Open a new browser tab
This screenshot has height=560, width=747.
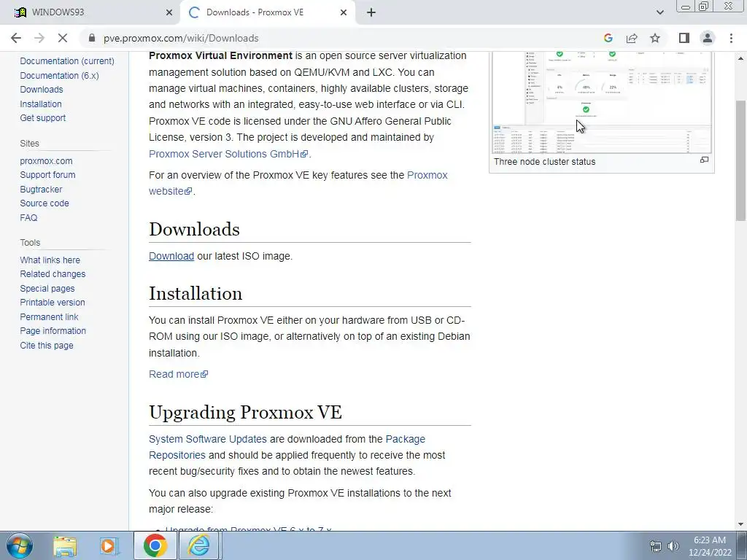[x=371, y=12]
